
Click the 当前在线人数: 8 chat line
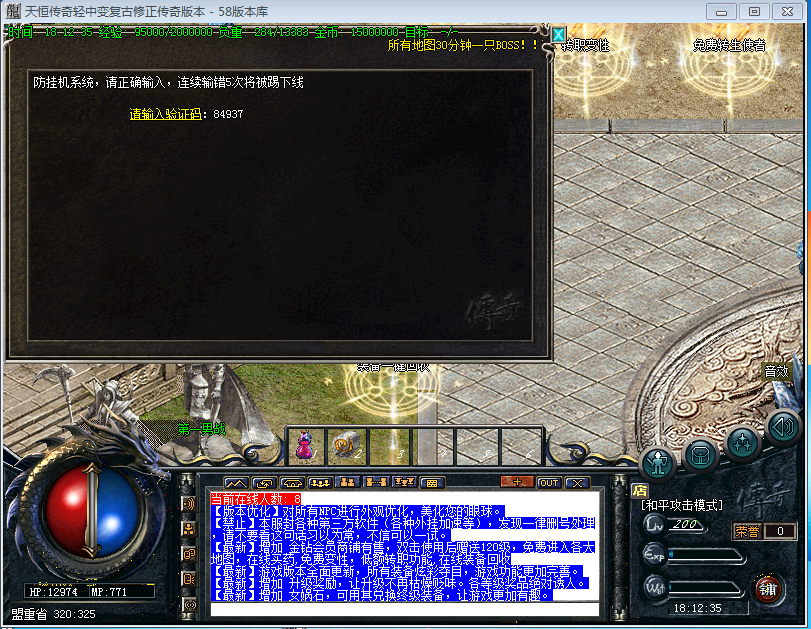(256, 499)
